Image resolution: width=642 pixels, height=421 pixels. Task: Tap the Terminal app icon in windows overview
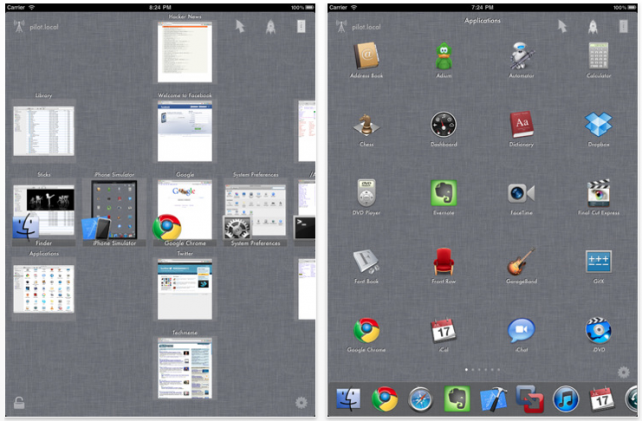tap(305, 228)
